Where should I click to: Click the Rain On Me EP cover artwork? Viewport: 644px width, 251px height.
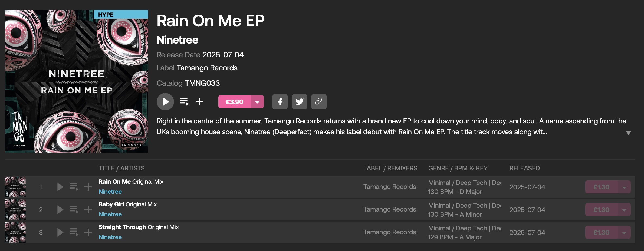pos(77,81)
